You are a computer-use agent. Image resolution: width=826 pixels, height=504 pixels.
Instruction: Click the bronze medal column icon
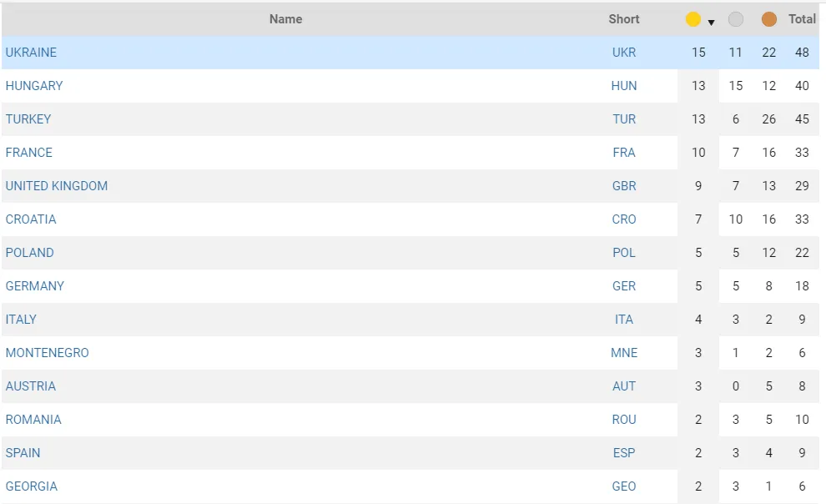768,19
